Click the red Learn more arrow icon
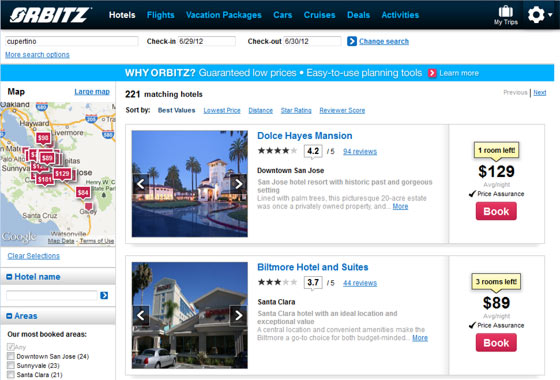Image resolution: width=560 pixels, height=380 pixels. click(x=432, y=73)
